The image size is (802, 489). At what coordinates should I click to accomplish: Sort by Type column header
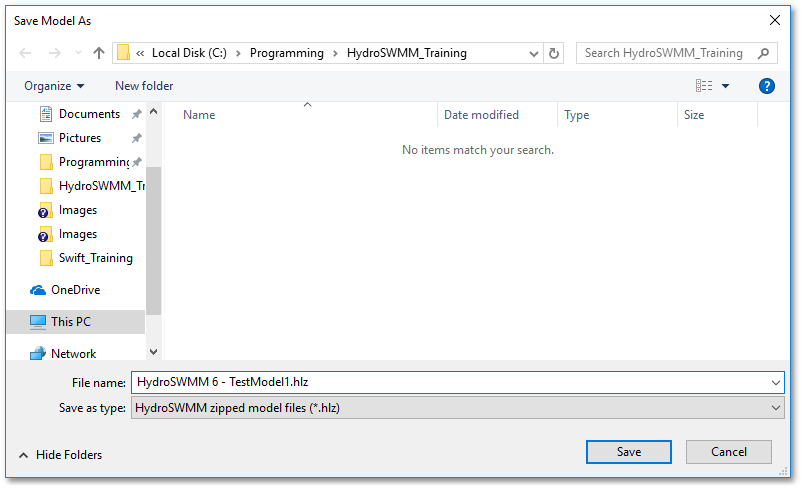point(576,115)
